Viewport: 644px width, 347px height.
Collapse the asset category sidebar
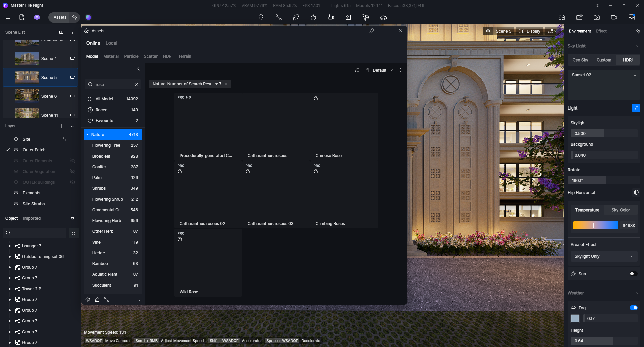tap(138, 69)
